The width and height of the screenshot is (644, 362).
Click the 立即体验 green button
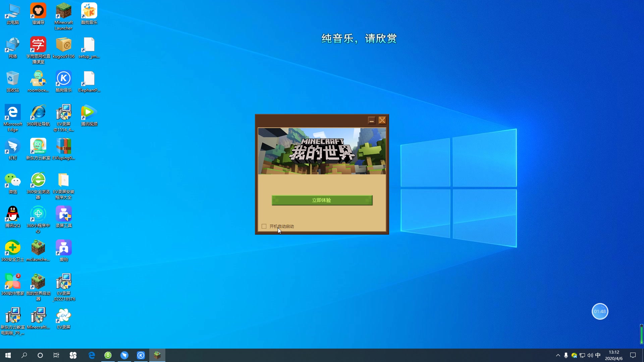tap(322, 200)
